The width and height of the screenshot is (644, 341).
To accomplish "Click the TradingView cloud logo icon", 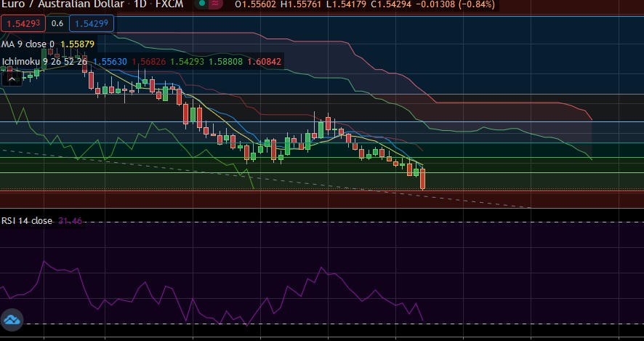I will pos(12,319).
